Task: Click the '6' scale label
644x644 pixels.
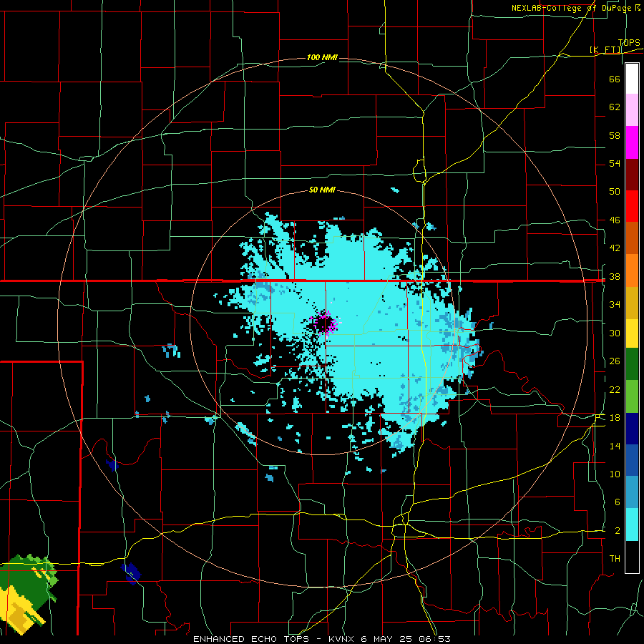Action: point(617,502)
